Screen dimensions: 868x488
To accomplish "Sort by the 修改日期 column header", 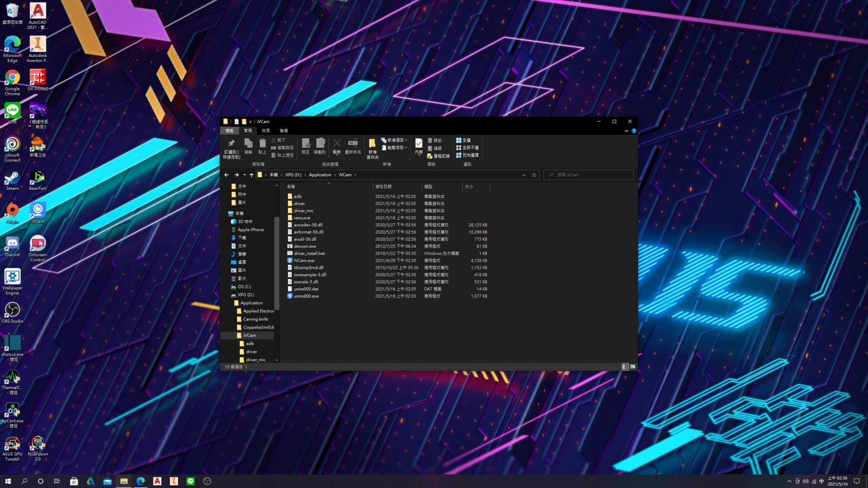I will [x=398, y=187].
